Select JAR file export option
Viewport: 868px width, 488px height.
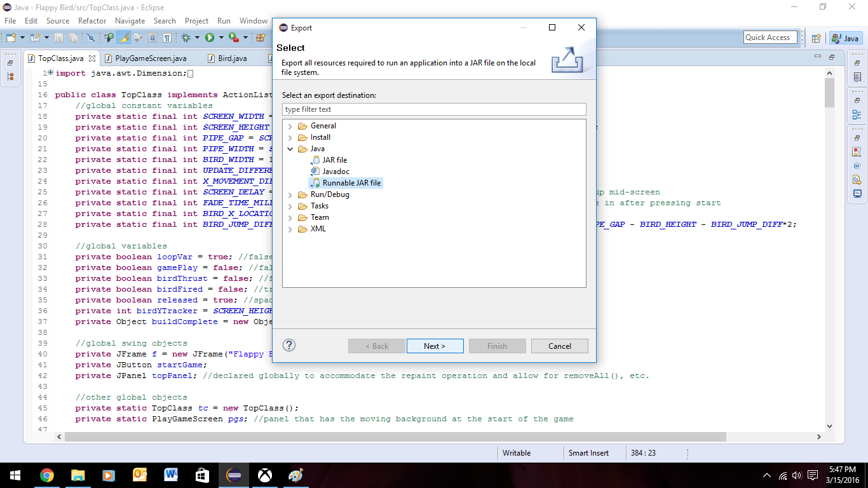click(x=329, y=160)
